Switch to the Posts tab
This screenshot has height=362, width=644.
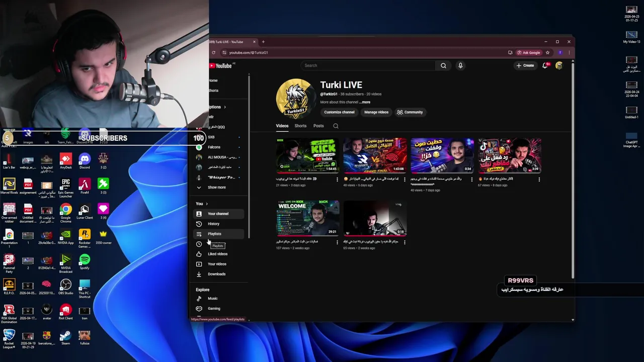[x=318, y=126]
